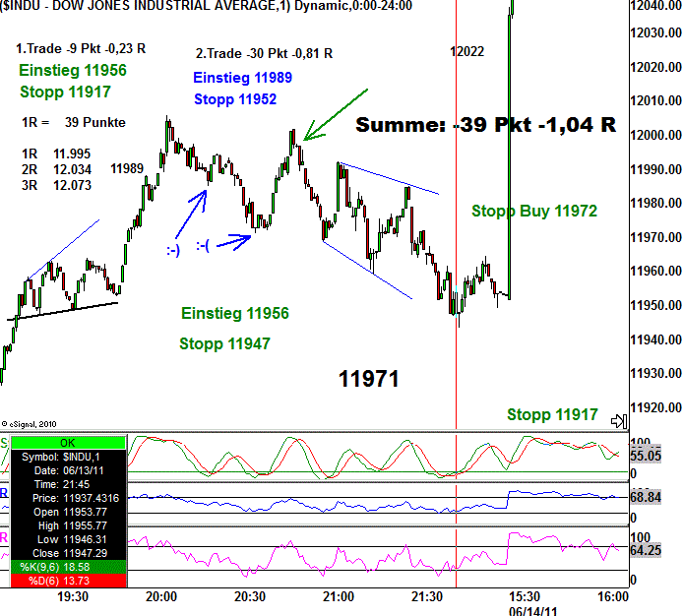The image size is (683, 616).
Task: Click the magenta R label of the bottom pane
Action: click(x=4, y=537)
